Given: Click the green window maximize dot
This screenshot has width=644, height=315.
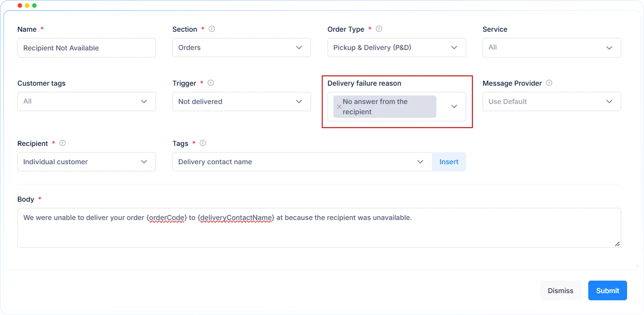Looking at the screenshot, I should coord(34,5).
